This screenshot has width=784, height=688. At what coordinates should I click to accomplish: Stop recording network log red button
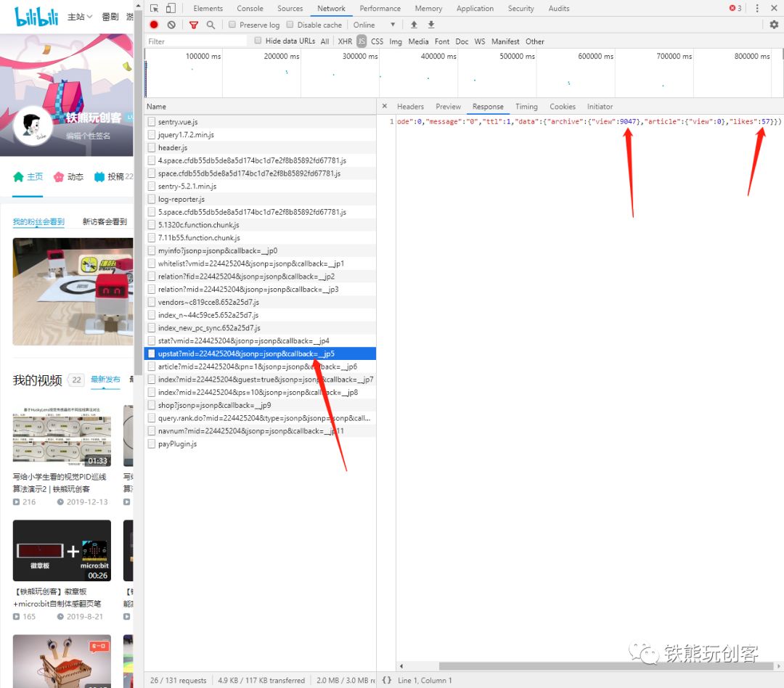pos(154,25)
